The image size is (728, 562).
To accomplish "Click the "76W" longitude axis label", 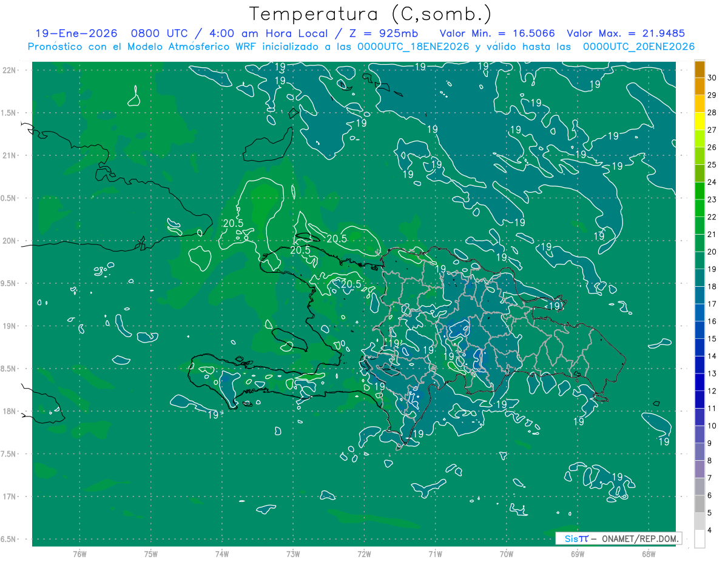I will 79,554.
